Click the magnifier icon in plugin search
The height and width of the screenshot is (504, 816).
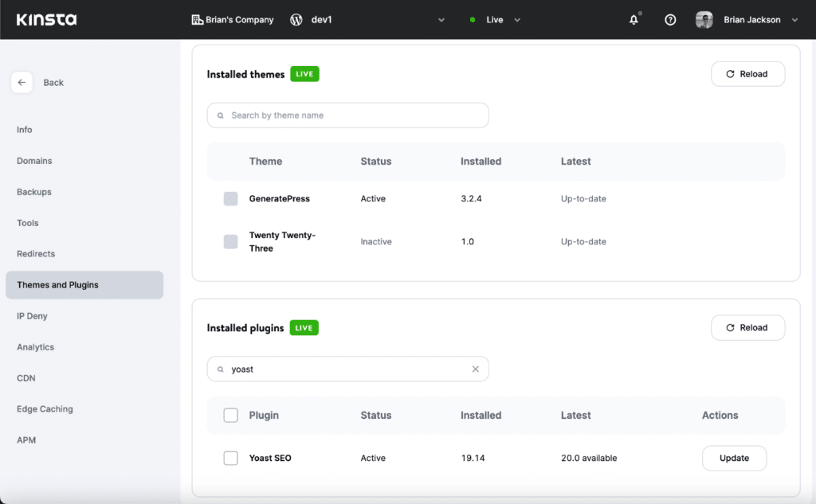(x=221, y=369)
